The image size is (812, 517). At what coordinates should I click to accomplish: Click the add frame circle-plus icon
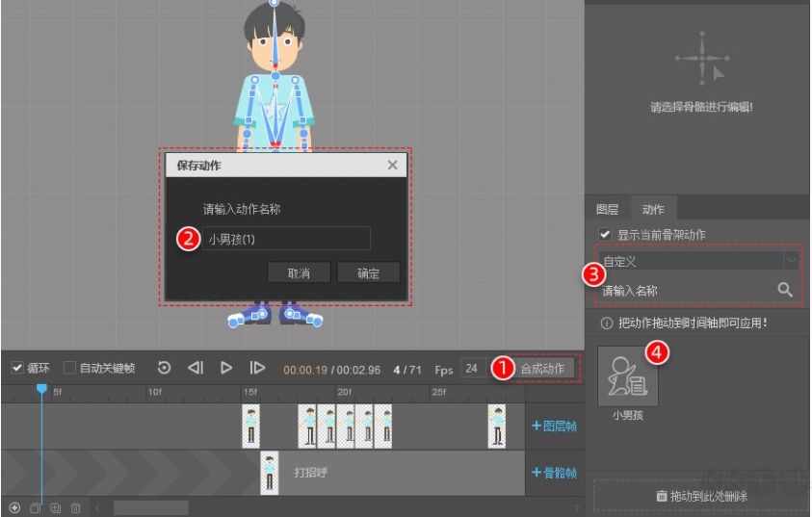click(14, 508)
